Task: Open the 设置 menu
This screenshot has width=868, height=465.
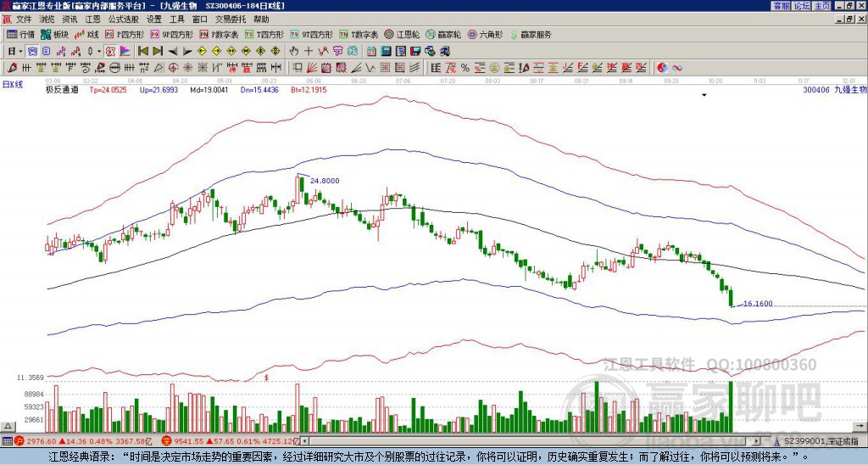Action: click(154, 20)
